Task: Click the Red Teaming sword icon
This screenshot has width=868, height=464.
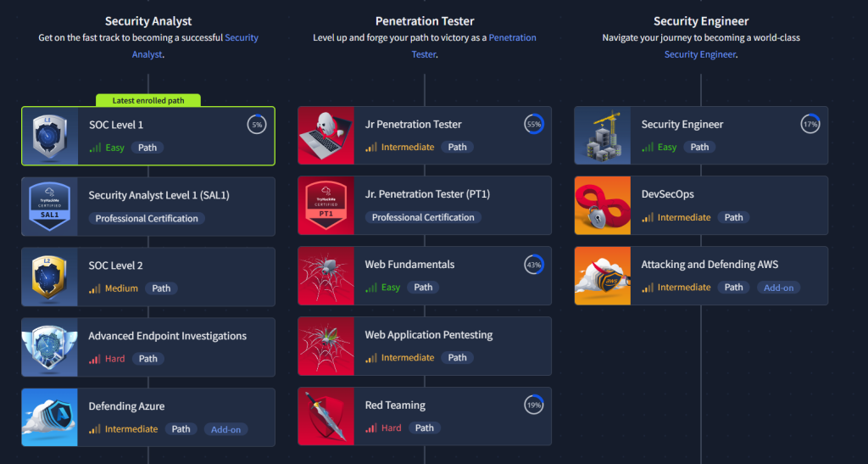Action: point(325,416)
